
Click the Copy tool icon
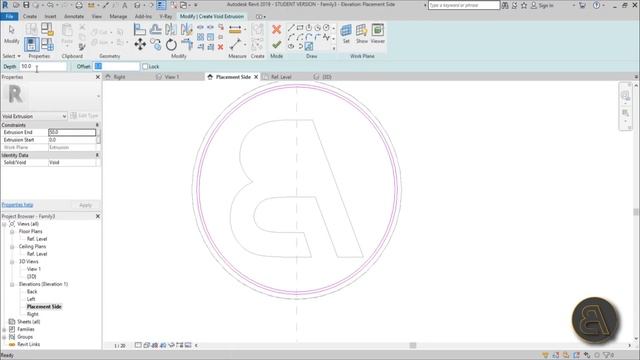[x=156, y=44]
